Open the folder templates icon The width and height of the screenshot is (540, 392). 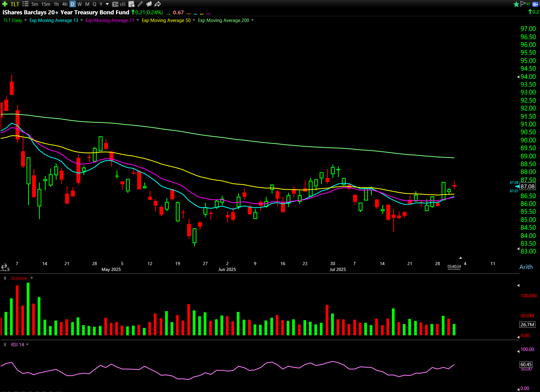[x=149, y=4]
